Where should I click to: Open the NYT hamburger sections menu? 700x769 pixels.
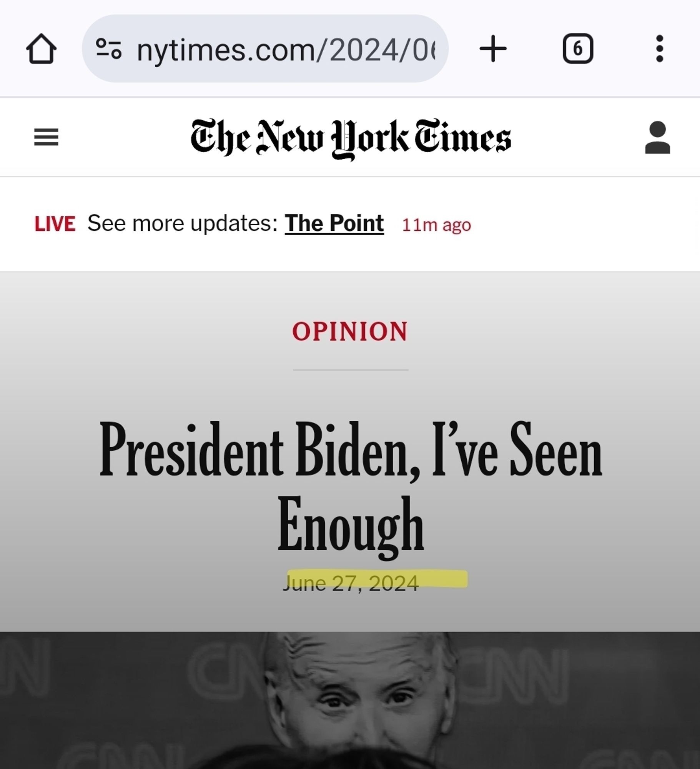tap(46, 137)
